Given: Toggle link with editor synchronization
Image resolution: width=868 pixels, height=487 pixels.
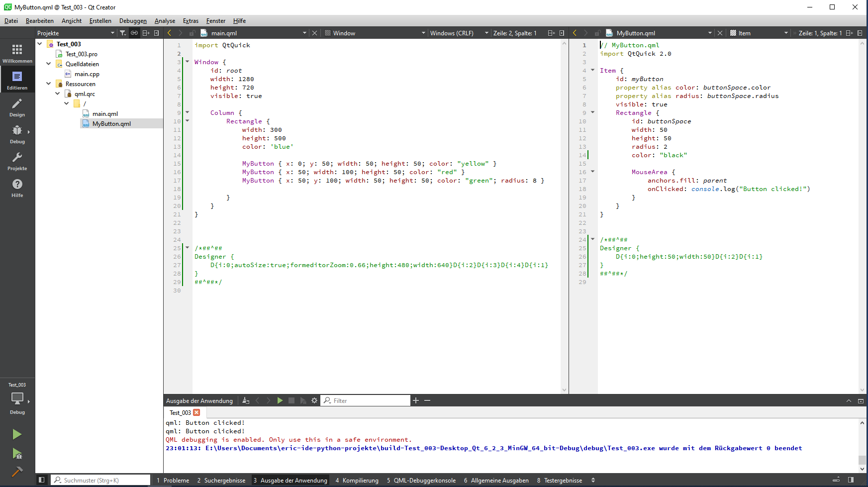Looking at the screenshot, I should coord(134,33).
